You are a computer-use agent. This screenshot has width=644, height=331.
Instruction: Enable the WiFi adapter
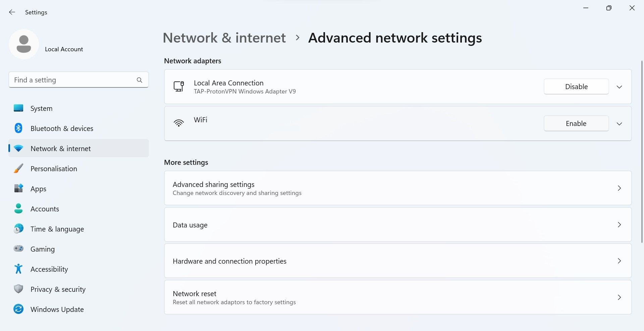click(576, 124)
